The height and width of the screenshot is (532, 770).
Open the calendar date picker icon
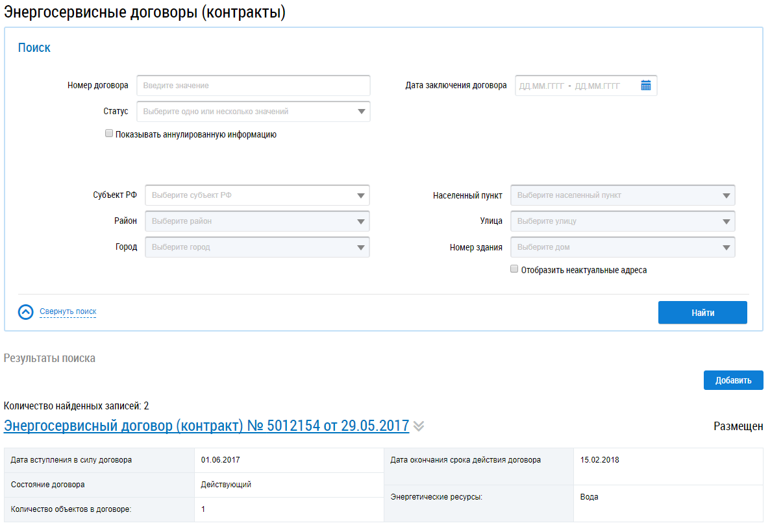645,86
